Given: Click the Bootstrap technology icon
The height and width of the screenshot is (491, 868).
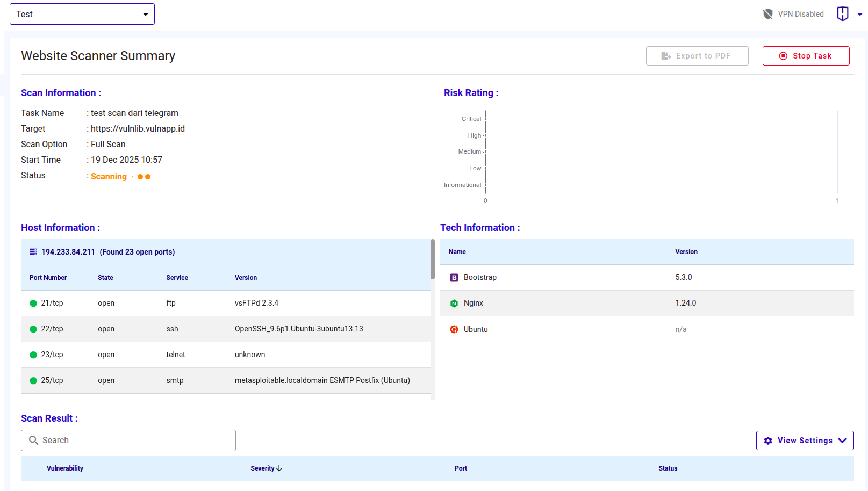Looking at the screenshot, I should (454, 278).
